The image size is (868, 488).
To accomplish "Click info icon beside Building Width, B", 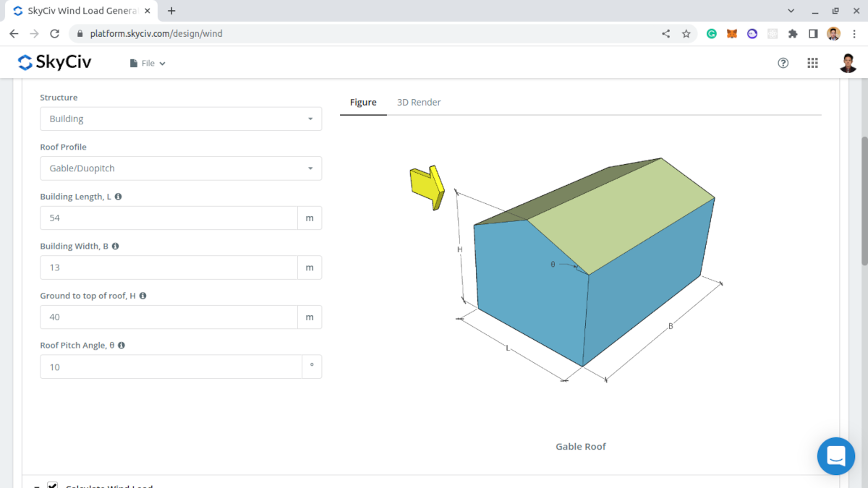I will 115,247.
